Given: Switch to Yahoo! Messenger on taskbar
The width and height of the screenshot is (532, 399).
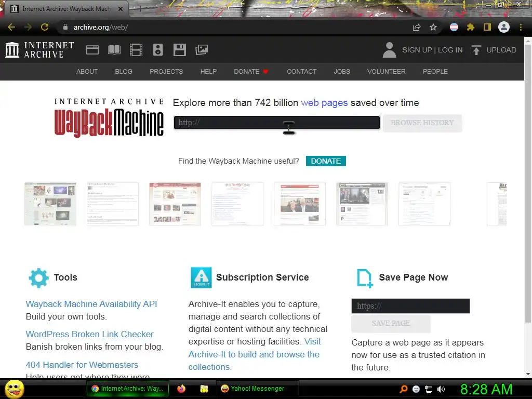Looking at the screenshot, I should pyautogui.click(x=257, y=389).
